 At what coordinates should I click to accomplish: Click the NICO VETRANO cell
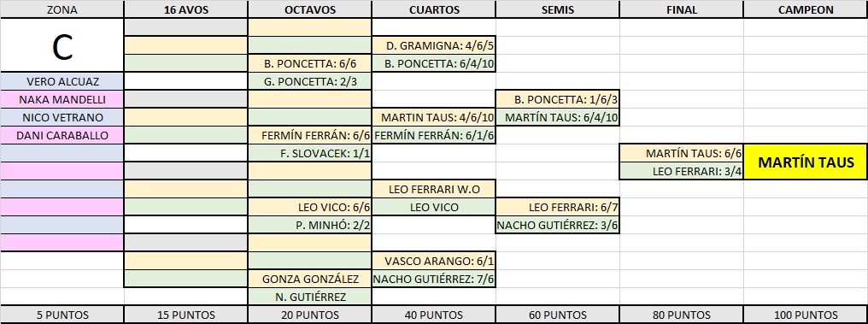click(x=62, y=117)
